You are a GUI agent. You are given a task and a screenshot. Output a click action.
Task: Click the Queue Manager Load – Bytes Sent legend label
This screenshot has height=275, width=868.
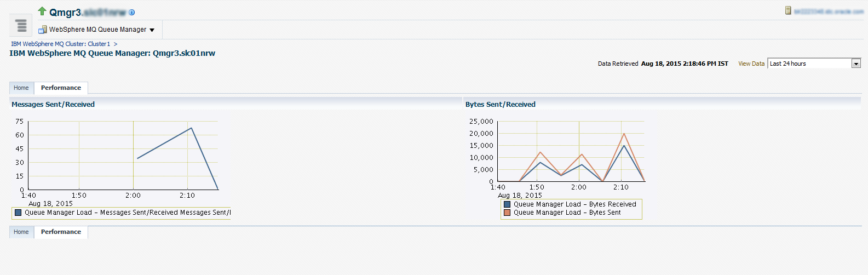tap(567, 213)
